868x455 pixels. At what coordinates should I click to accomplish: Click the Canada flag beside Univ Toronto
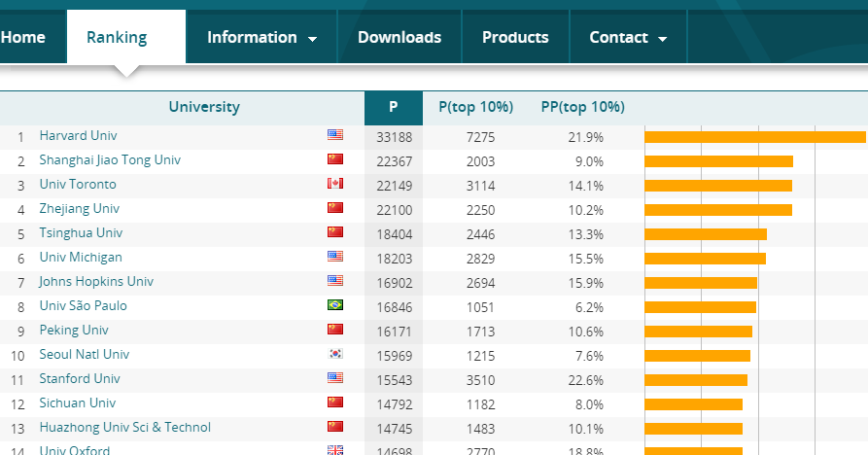tap(335, 183)
